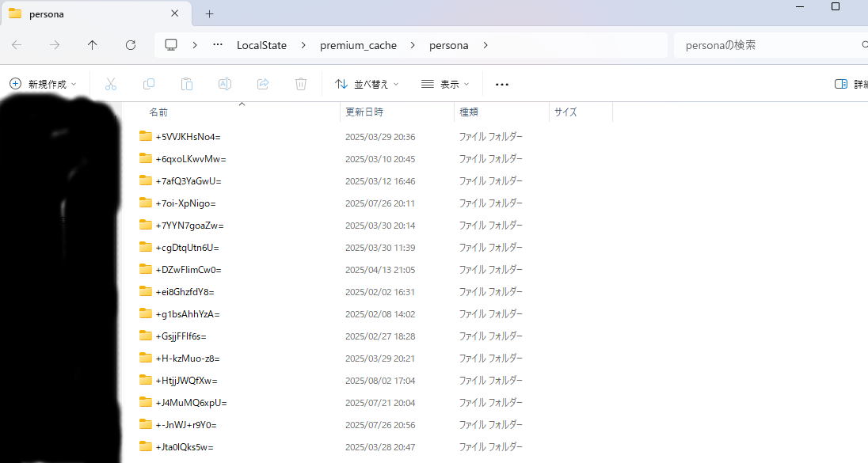Click the PC monitor icon in address bar
868x463 pixels.
pos(171,45)
